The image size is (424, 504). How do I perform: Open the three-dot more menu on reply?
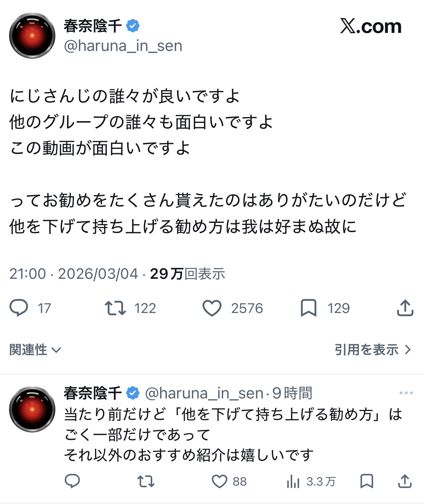(406, 393)
